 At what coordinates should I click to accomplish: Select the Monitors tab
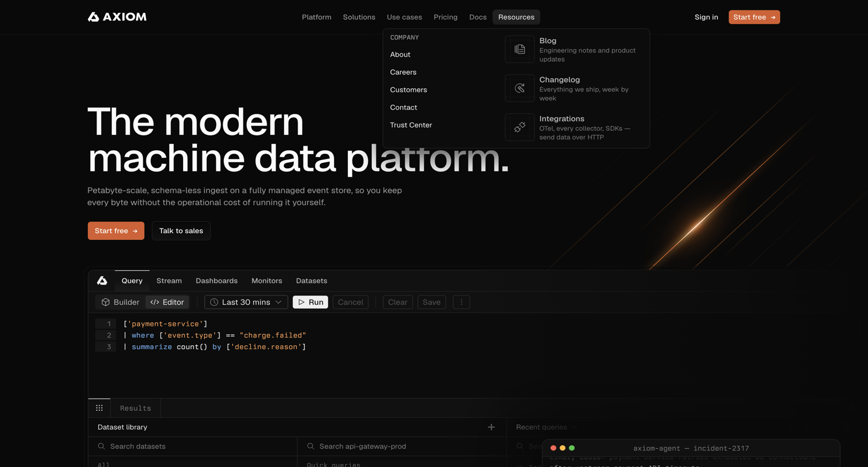coord(267,281)
